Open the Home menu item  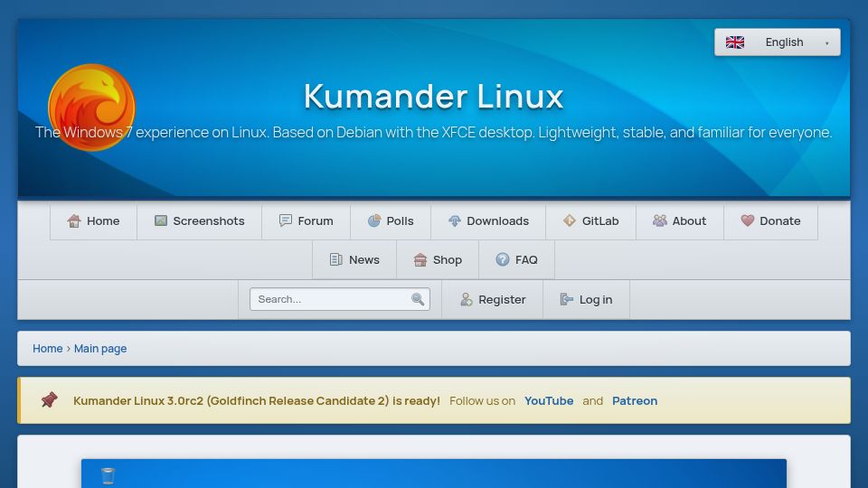click(x=93, y=221)
